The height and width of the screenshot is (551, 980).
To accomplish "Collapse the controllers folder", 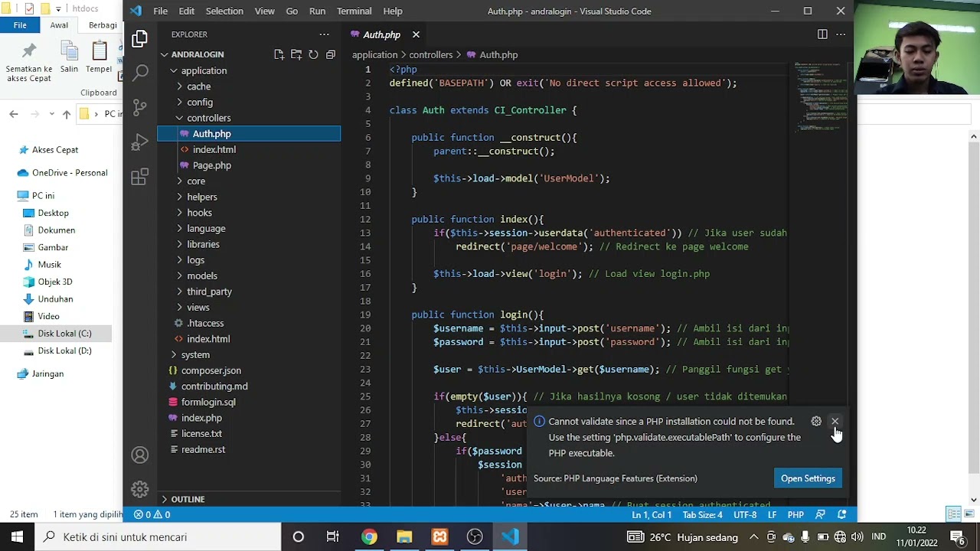I will pos(208,118).
